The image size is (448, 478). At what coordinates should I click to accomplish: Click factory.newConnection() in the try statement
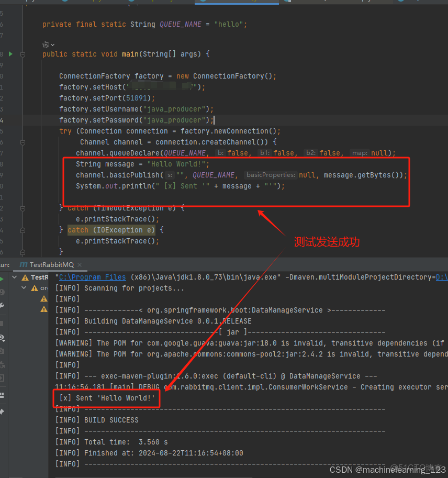[228, 131]
